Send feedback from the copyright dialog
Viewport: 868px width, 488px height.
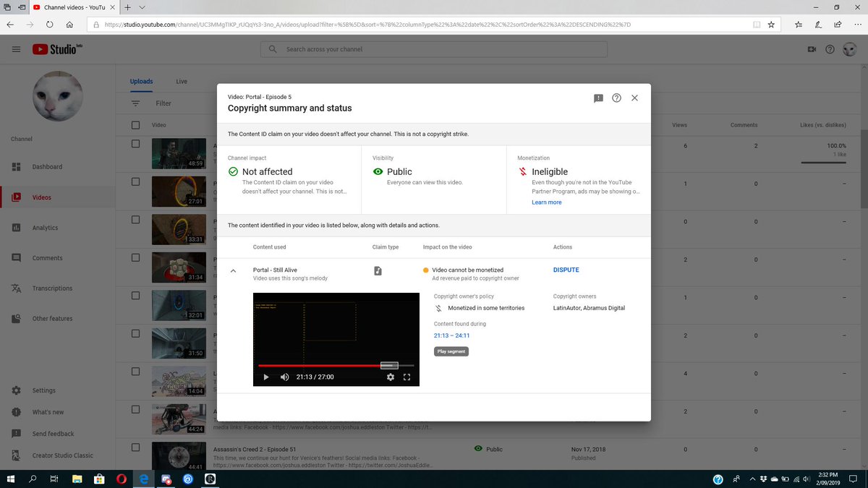(x=598, y=98)
